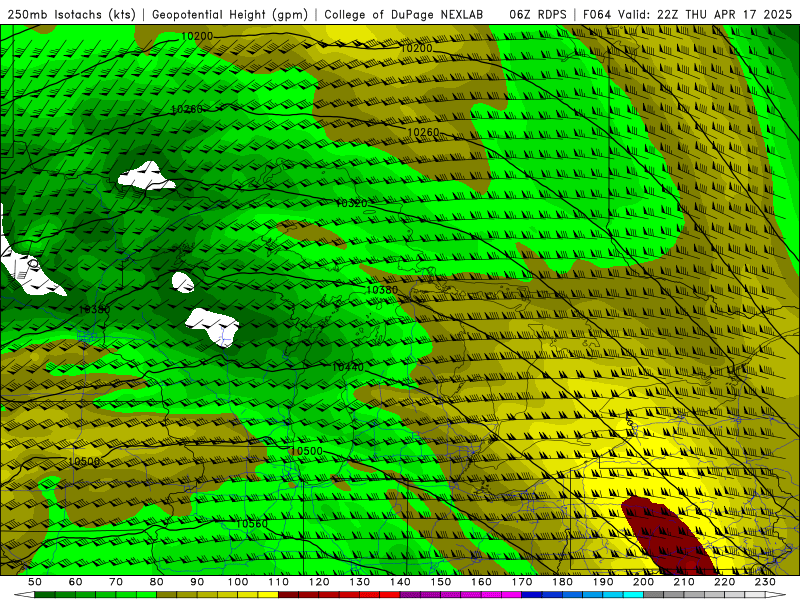Image resolution: width=800 pixels, height=600 pixels.
Task: Click the 130 label on the color scale
Action: [x=360, y=582]
